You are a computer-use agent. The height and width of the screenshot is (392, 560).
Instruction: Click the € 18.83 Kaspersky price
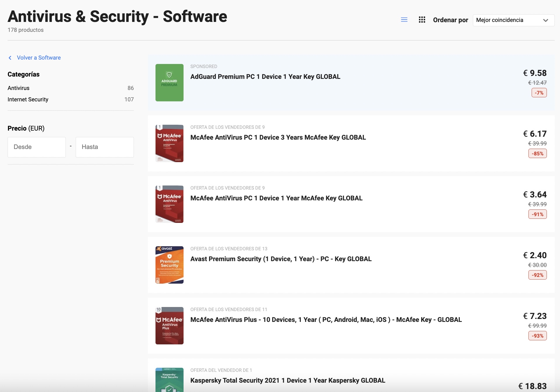coord(533,386)
